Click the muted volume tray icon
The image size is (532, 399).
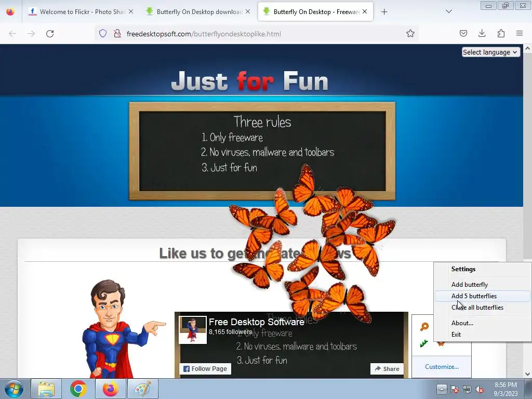(x=480, y=390)
